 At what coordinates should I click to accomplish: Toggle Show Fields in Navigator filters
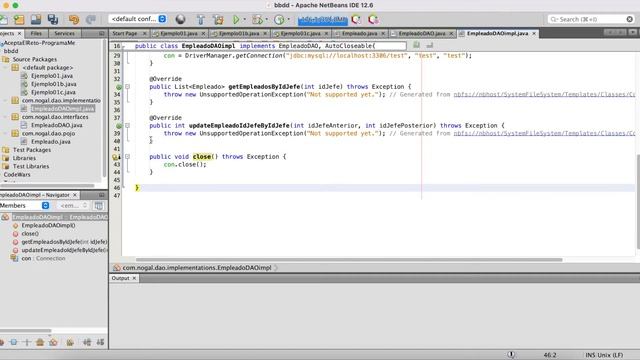[13, 342]
